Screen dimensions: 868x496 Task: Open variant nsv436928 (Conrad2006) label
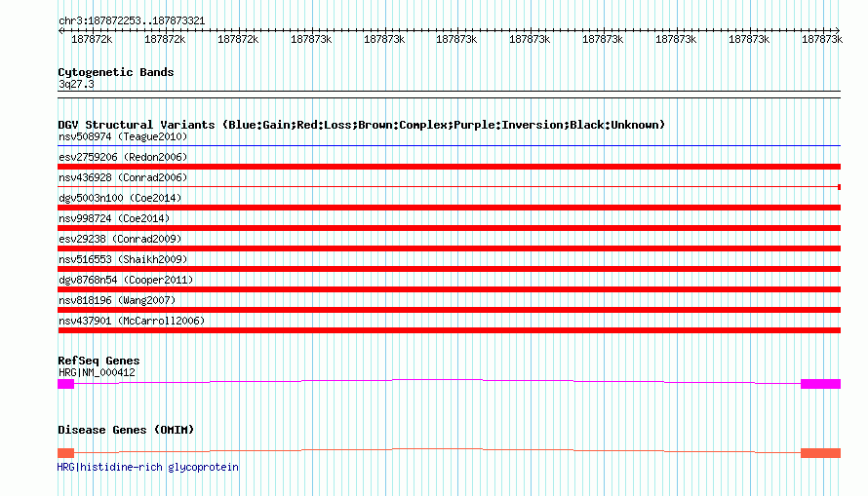tap(123, 177)
